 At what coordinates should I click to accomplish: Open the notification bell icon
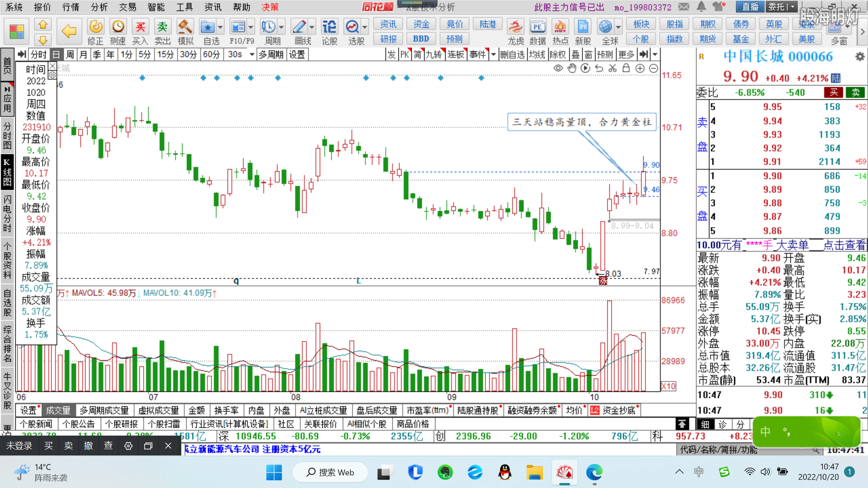point(701,7)
